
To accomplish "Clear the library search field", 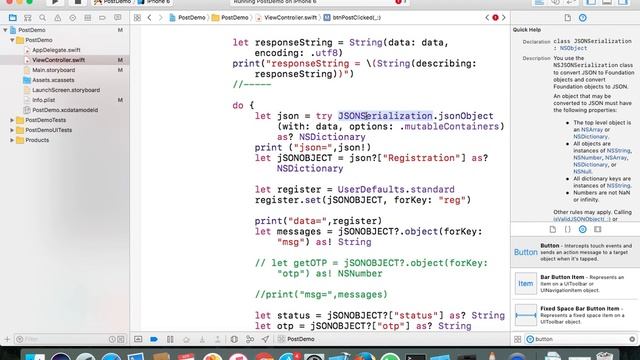I will pos(632,339).
